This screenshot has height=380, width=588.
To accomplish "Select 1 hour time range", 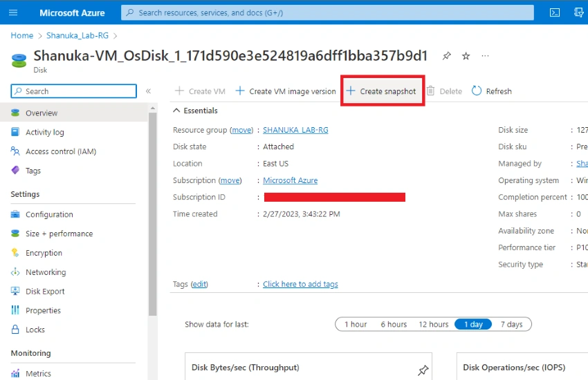I will [356, 324].
